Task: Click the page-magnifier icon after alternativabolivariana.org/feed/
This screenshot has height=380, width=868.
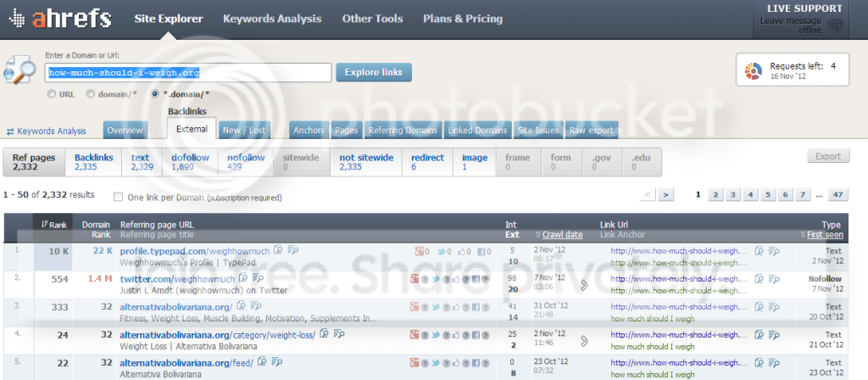Action: 263,361
